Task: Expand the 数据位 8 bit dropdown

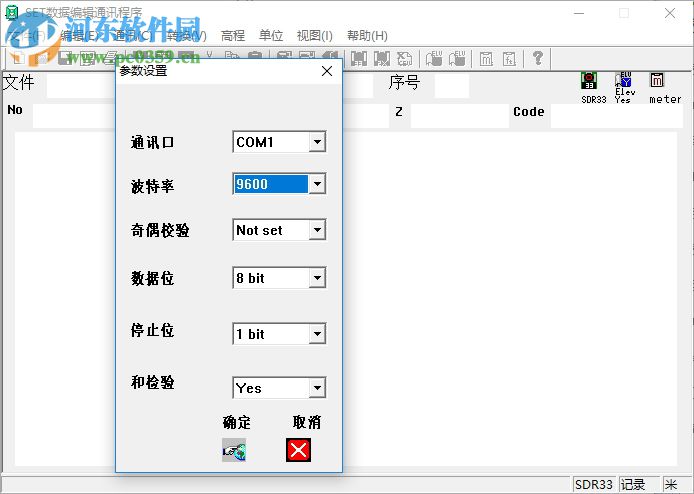Action: (x=317, y=278)
